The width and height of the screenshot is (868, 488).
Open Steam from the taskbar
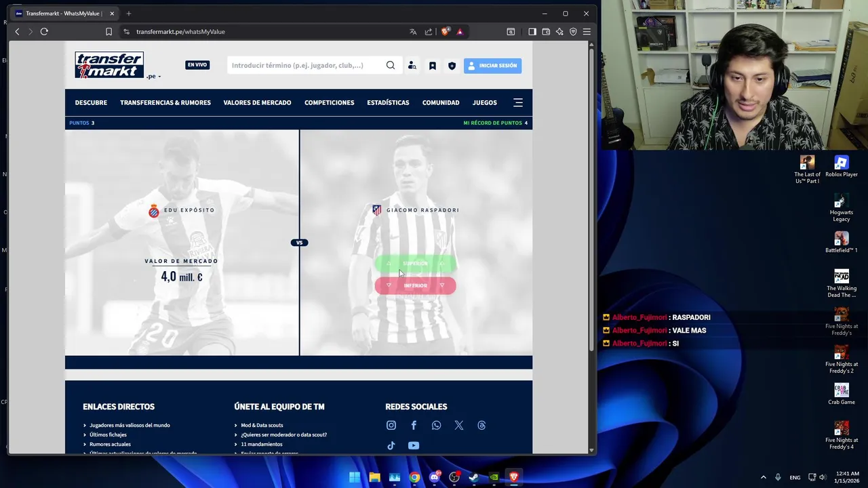coord(474,477)
